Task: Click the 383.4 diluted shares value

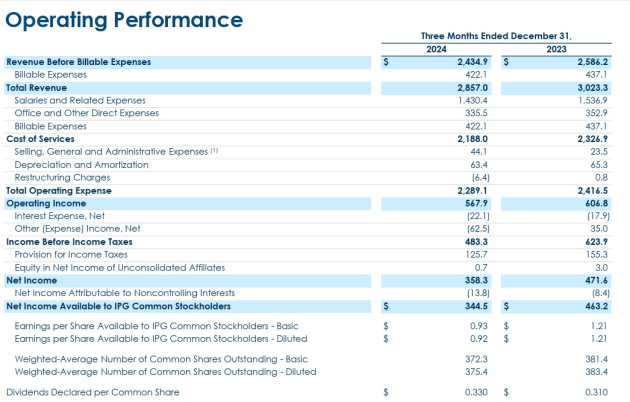Action: point(597,372)
